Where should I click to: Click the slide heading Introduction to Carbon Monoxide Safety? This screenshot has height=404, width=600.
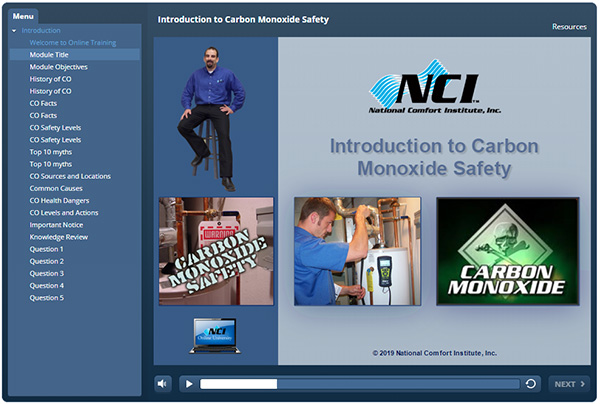click(x=434, y=157)
